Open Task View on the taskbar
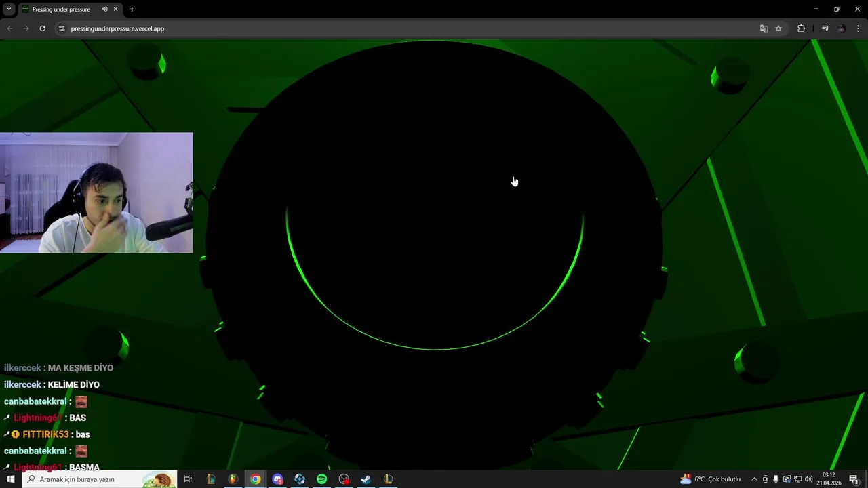This screenshot has width=868, height=488. pyautogui.click(x=188, y=479)
